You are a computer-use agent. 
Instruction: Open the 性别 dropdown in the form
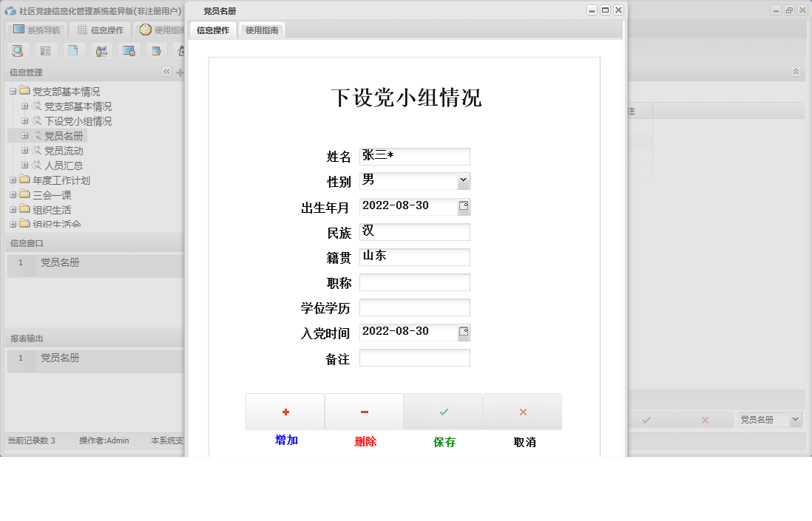(x=464, y=180)
